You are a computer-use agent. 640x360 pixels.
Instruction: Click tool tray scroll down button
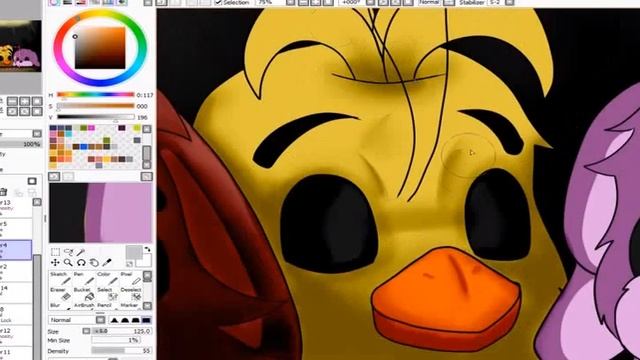tap(147, 306)
